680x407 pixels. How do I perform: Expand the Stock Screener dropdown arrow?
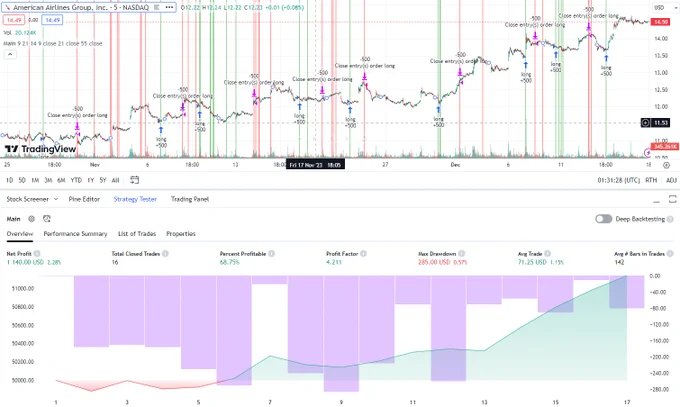click(x=56, y=199)
